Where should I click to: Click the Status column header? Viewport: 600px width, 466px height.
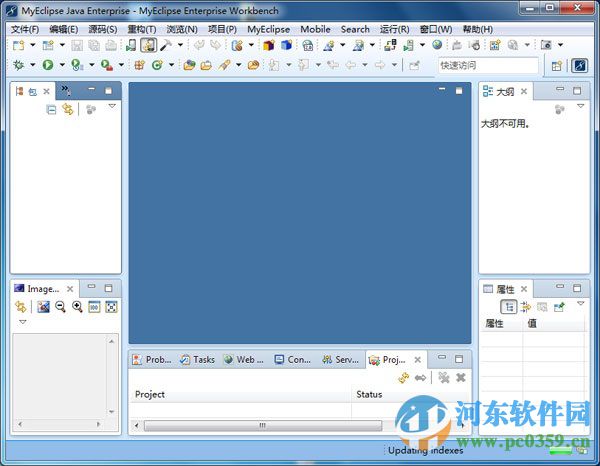click(411, 395)
